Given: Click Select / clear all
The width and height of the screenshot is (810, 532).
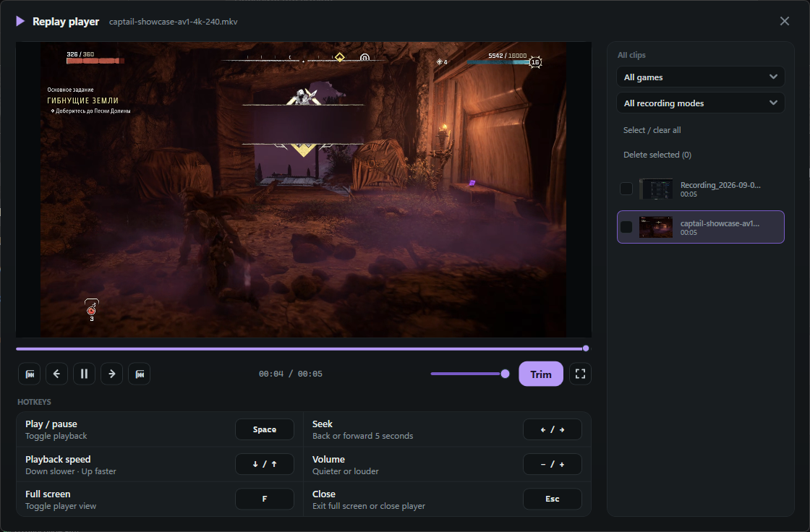Looking at the screenshot, I should click(652, 130).
